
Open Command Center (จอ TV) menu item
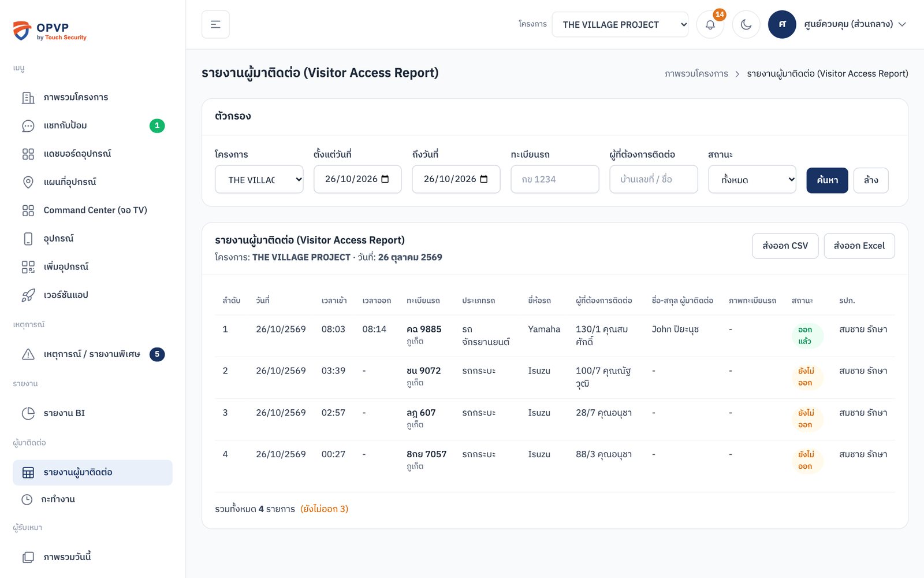click(x=92, y=210)
